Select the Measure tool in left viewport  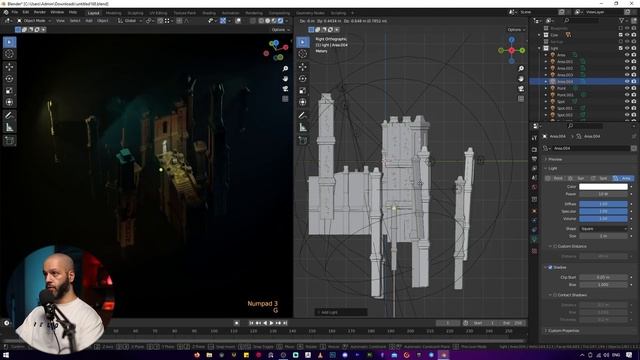[x=9, y=128]
